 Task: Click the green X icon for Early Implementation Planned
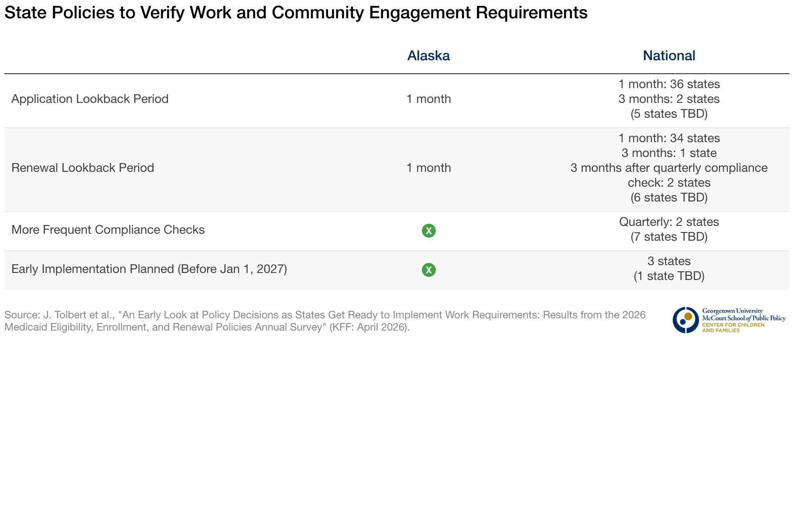click(x=429, y=270)
